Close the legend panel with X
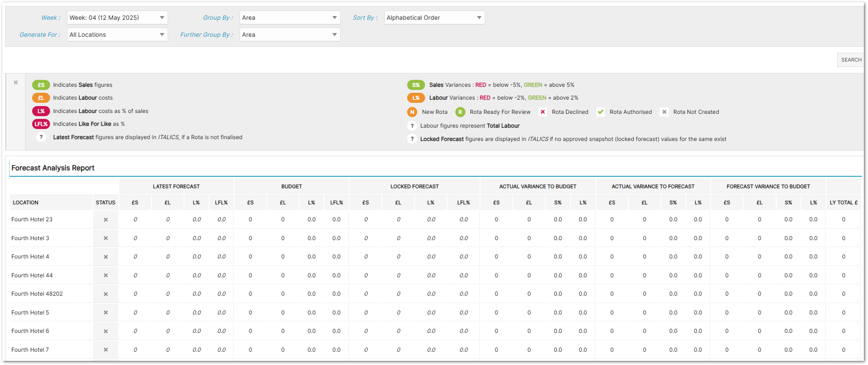 point(16,83)
